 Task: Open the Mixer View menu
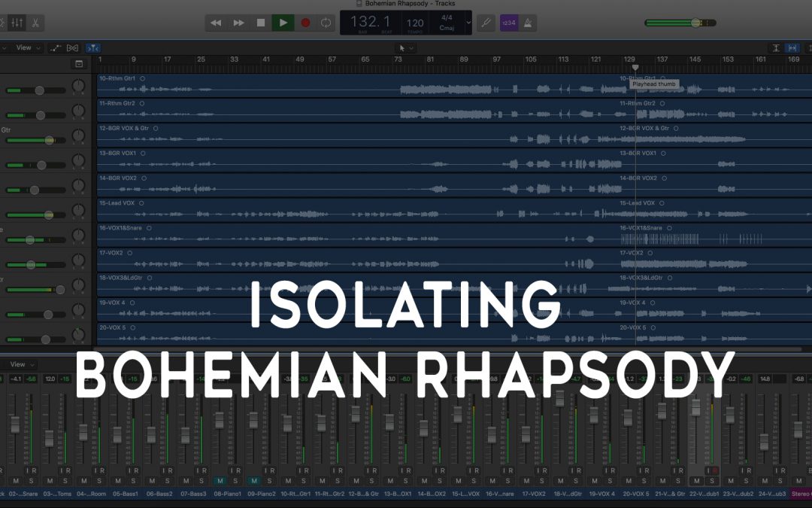click(x=21, y=364)
